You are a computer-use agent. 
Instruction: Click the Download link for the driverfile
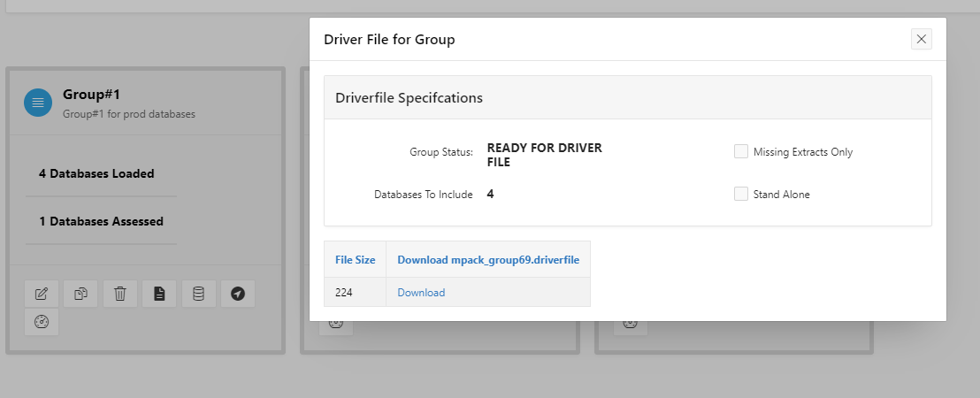point(421,293)
